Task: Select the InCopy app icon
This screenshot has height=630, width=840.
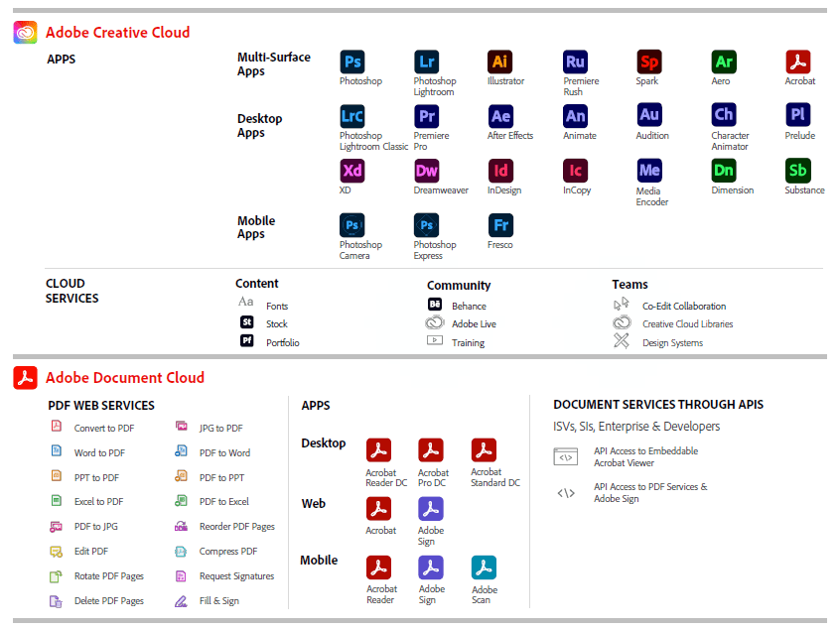Action: (x=575, y=171)
